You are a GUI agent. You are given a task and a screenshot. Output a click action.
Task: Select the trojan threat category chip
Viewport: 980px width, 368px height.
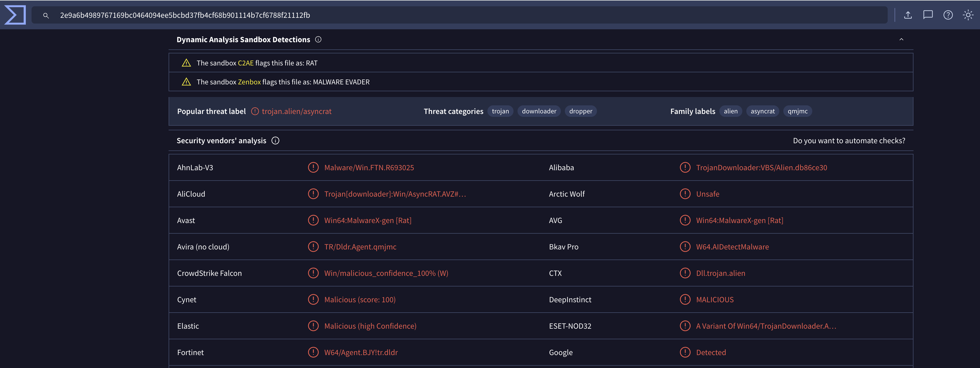(x=500, y=111)
